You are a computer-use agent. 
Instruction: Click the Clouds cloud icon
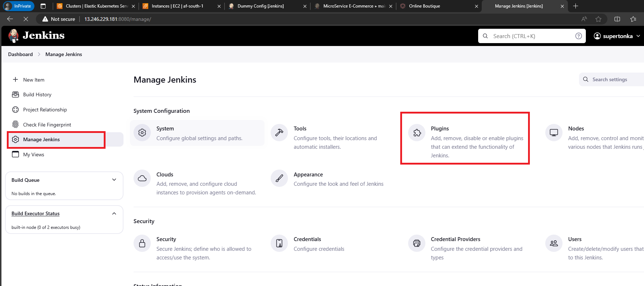click(x=142, y=178)
